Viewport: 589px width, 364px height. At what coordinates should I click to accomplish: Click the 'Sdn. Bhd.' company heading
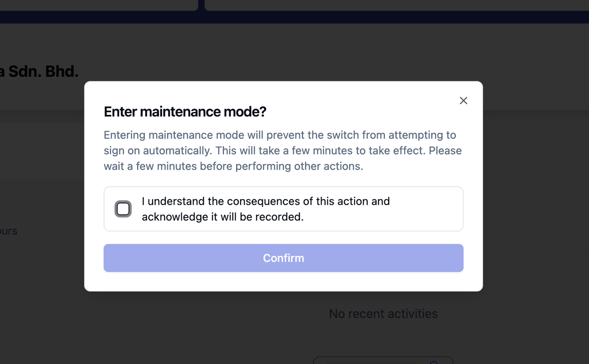[x=39, y=71]
